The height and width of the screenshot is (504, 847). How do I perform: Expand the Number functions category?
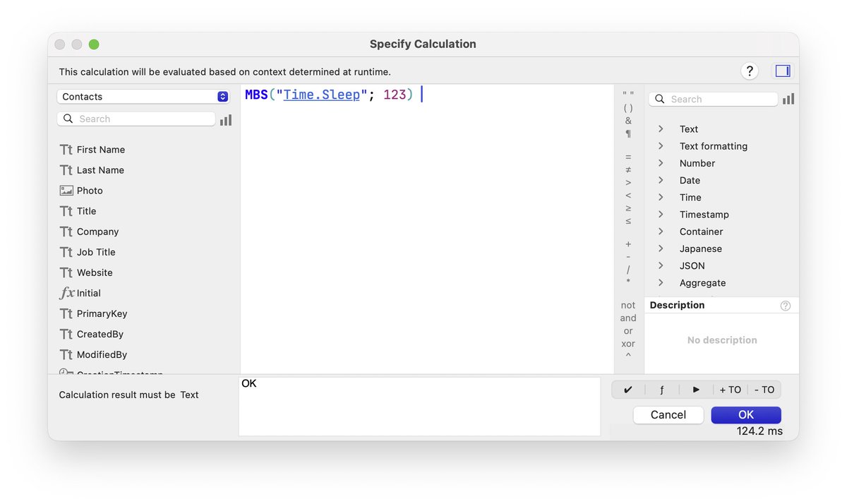click(661, 163)
